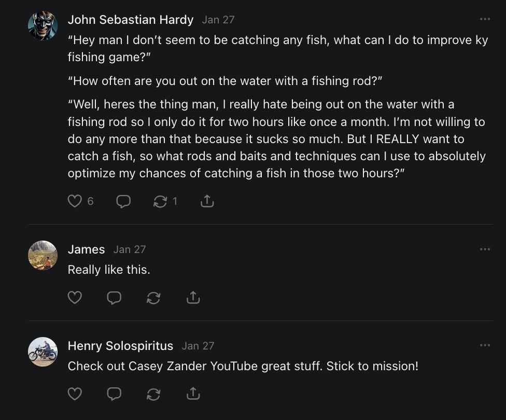Reply to John Sebastian Hardy's comment

pos(123,201)
